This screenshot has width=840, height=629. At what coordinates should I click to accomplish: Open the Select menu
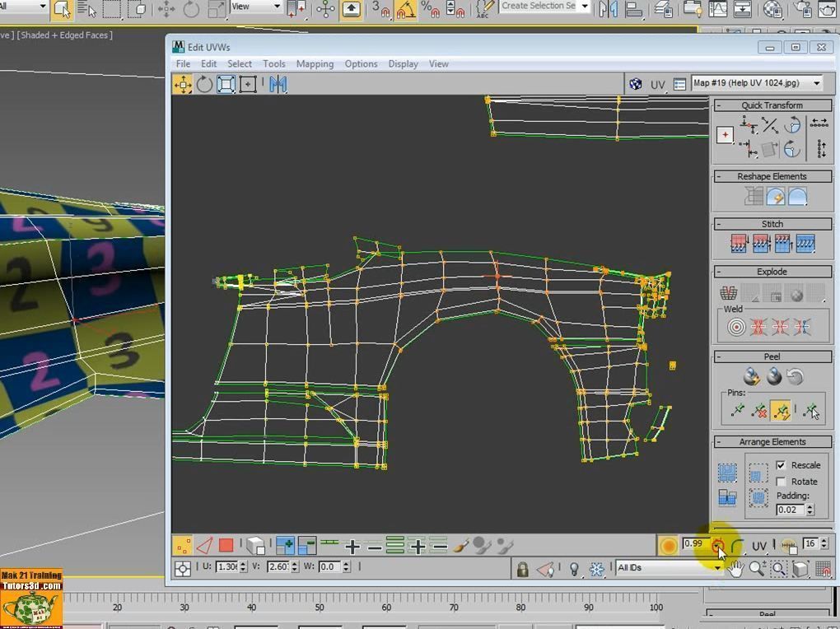(240, 63)
